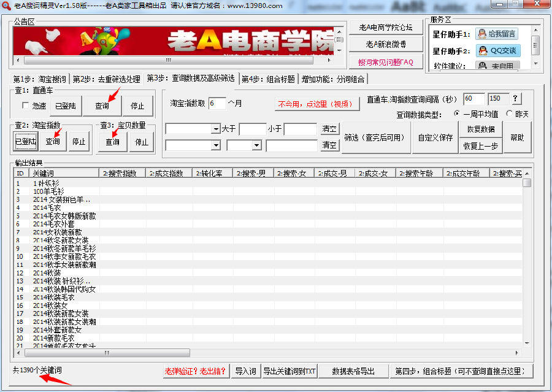Viewport: 552px width, 392px height.
Task: Switch to 第2步：去重筛选处理 tab
Action: [106, 79]
